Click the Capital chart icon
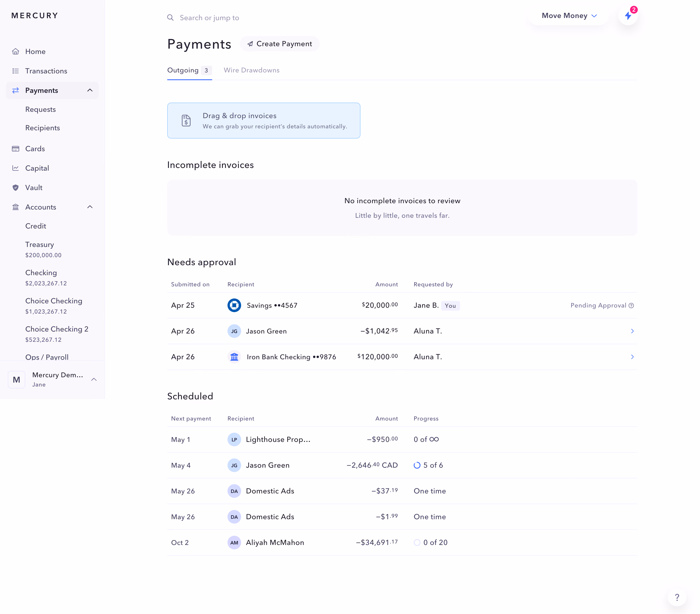 (x=15, y=168)
